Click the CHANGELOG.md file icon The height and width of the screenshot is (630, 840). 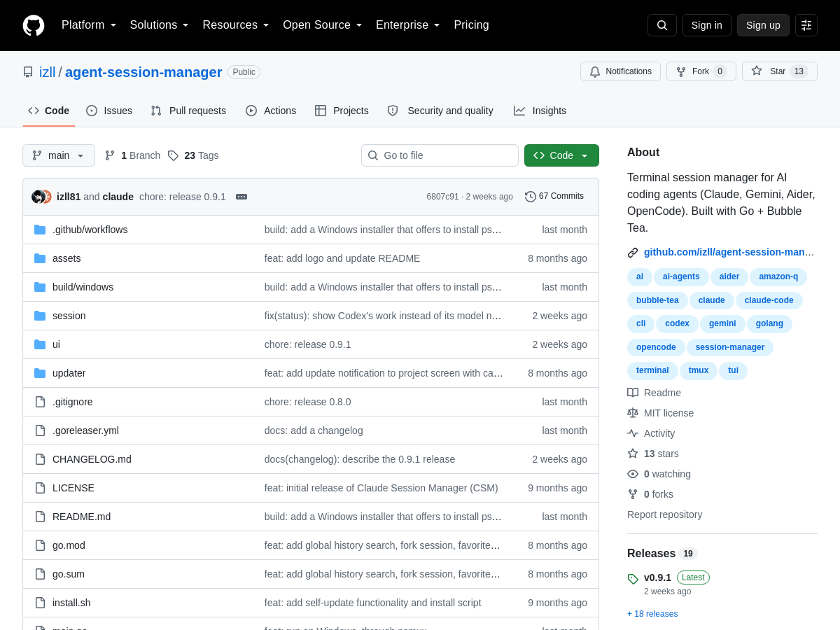[40, 459]
